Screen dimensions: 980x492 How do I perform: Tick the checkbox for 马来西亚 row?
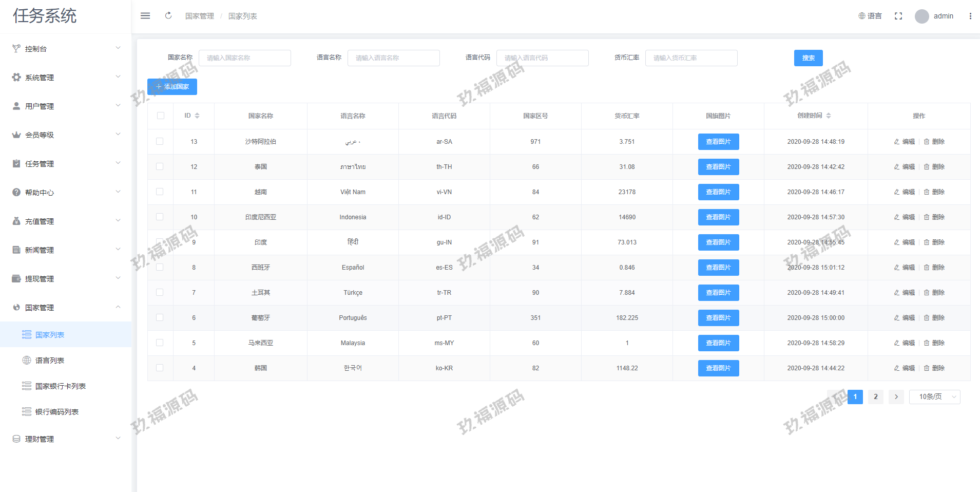point(160,343)
